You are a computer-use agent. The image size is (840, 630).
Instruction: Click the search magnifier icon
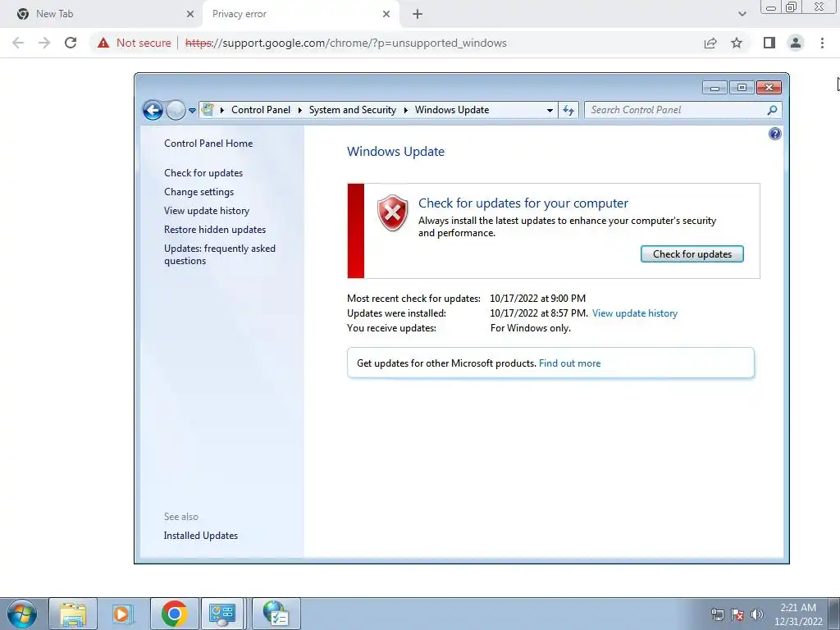(772, 110)
